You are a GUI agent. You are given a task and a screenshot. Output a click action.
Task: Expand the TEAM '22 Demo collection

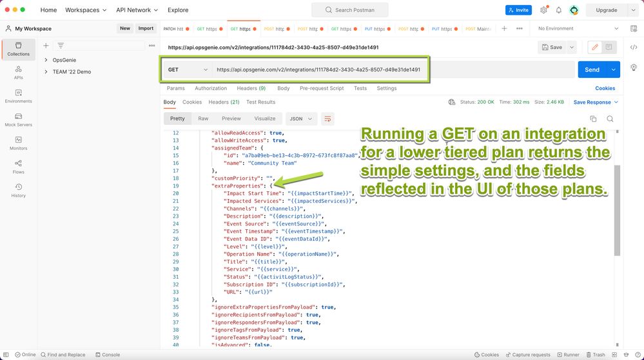click(46, 72)
